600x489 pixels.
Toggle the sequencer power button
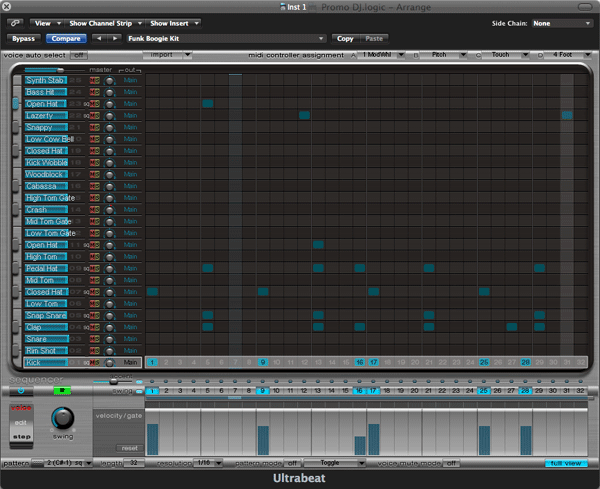point(21,391)
